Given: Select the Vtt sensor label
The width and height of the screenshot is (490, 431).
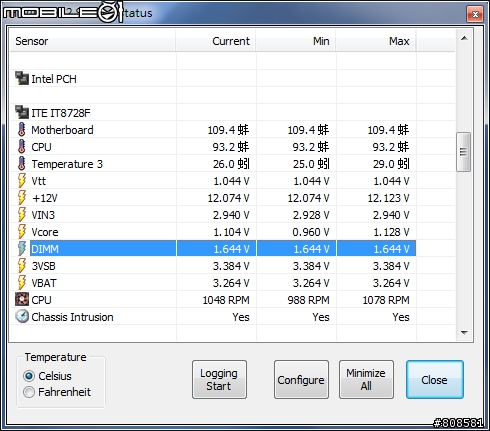Looking at the screenshot, I should (x=39, y=181).
